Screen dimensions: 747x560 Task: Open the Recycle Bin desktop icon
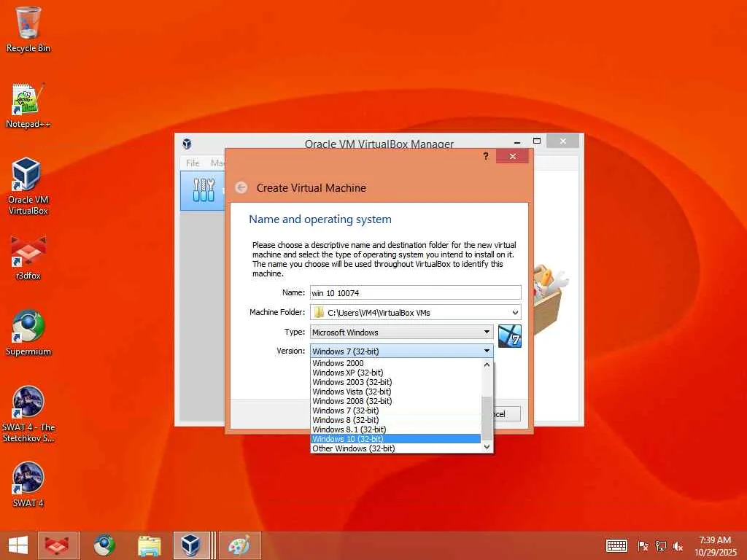point(28,29)
